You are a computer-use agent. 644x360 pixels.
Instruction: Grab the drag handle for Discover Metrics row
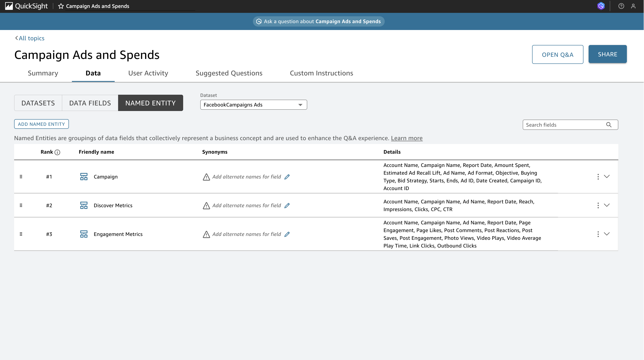21,205
